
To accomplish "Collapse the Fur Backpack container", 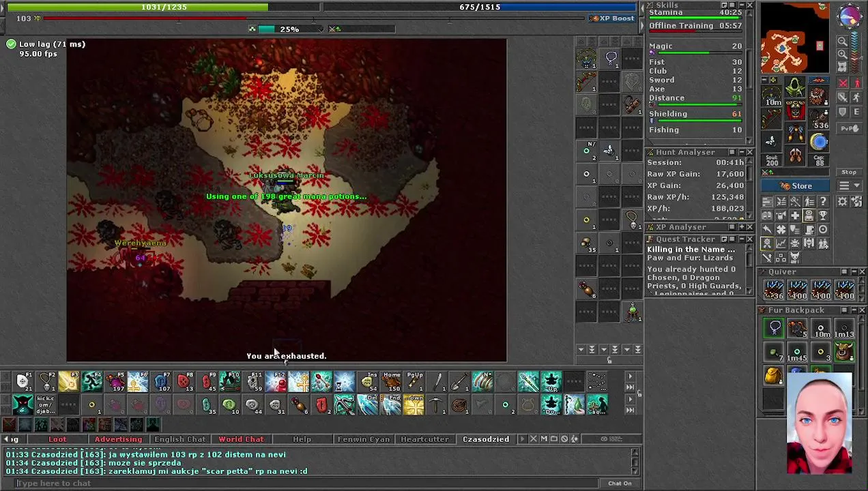I will click(x=853, y=310).
